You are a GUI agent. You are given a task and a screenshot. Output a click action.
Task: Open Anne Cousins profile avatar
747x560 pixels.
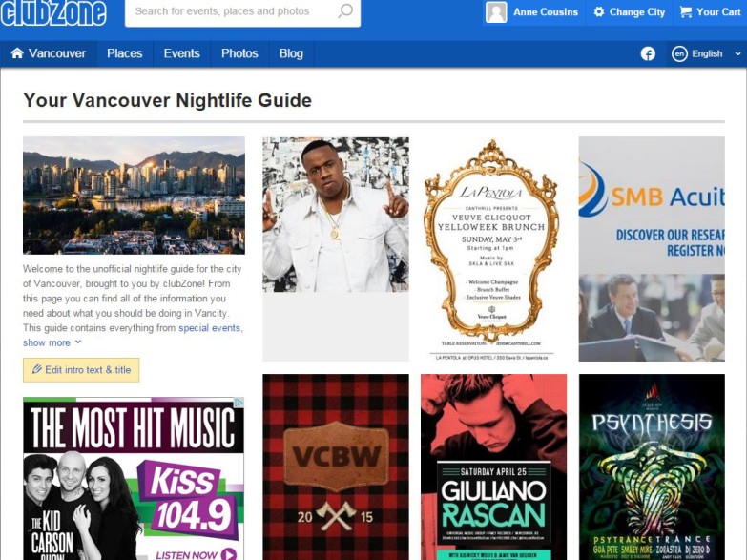(x=496, y=11)
